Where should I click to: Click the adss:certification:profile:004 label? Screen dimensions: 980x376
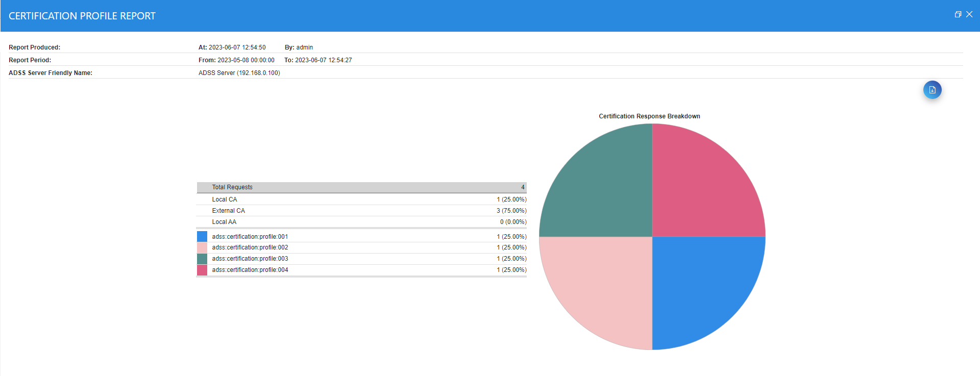click(x=250, y=270)
